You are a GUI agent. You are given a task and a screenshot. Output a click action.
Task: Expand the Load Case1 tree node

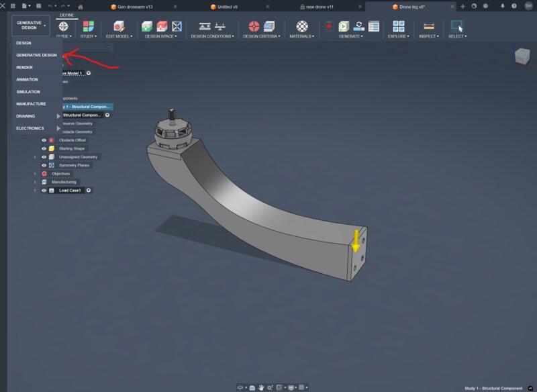[x=35, y=191]
